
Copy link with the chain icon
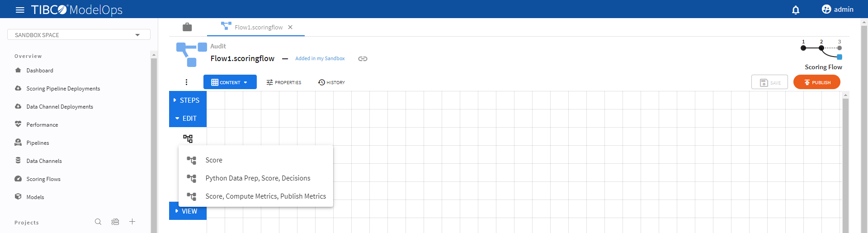363,59
